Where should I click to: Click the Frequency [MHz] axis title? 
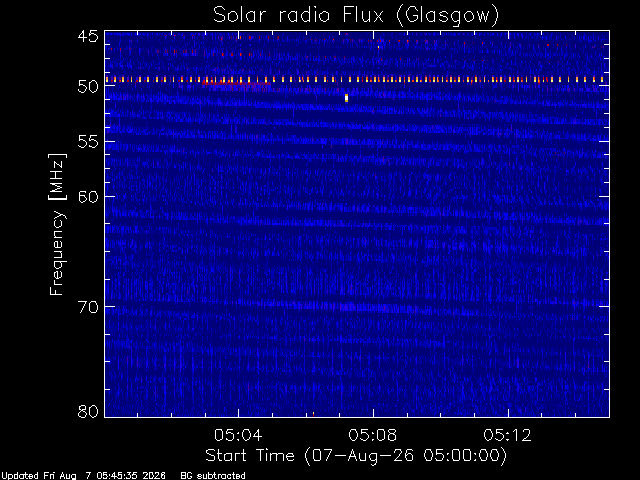57,224
